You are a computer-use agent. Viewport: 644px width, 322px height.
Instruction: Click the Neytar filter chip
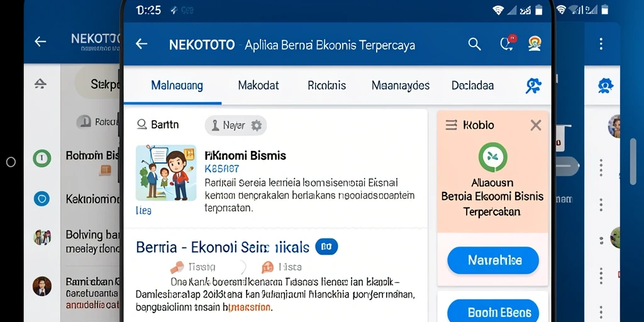236,126
